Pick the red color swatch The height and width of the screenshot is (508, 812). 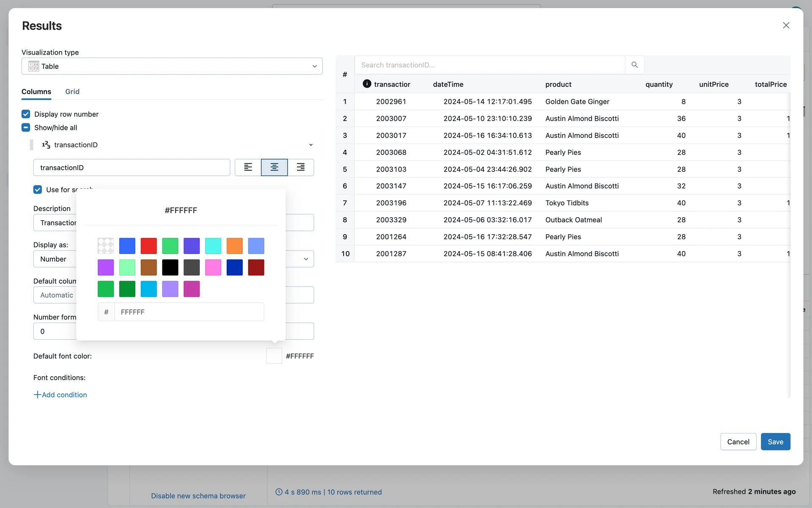[x=148, y=246]
